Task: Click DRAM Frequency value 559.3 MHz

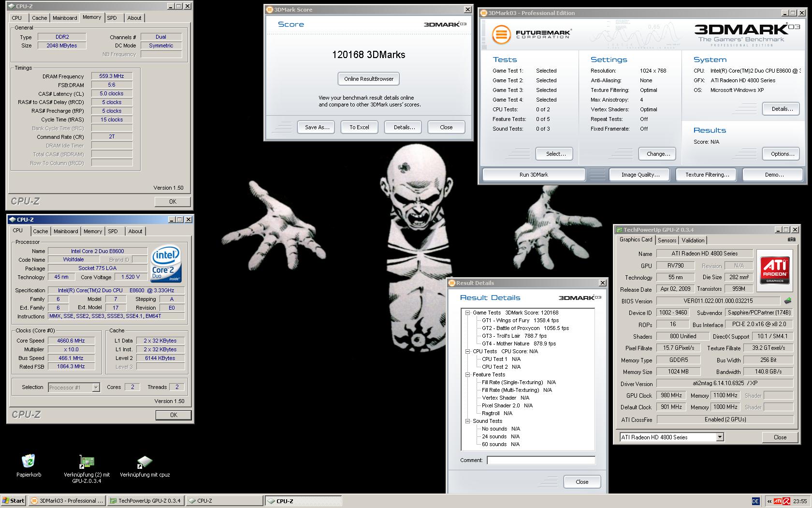Action: [x=112, y=76]
